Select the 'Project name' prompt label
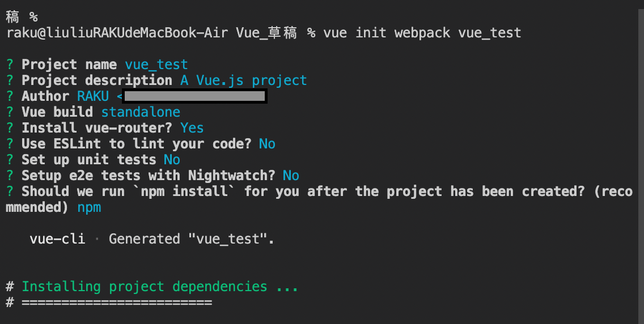Image resolution: width=644 pixels, height=324 pixels. 69,65
